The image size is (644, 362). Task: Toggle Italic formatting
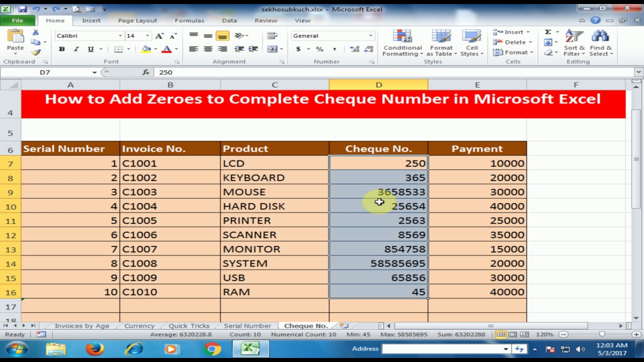pyautogui.click(x=76, y=49)
